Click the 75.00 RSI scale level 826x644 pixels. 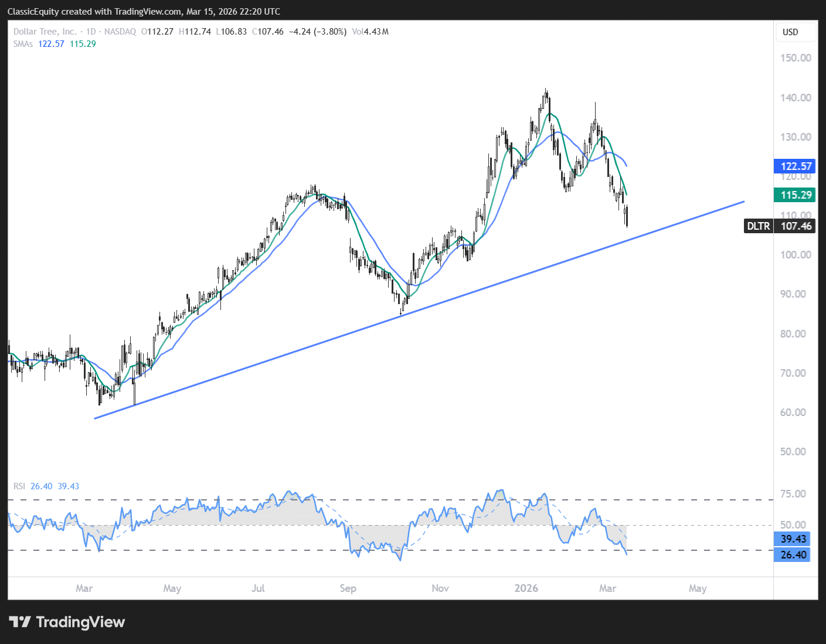pyautogui.click(x=793, y=494)
